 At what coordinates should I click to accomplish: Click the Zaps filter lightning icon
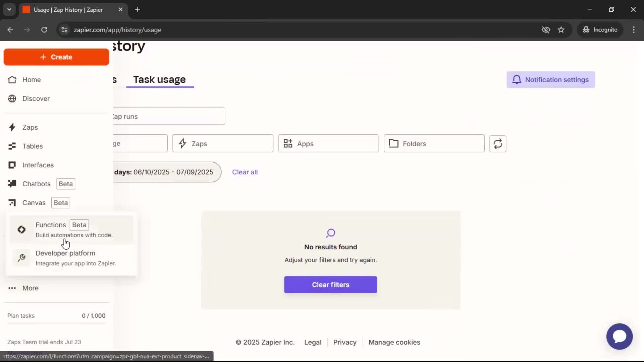[182, 143]
